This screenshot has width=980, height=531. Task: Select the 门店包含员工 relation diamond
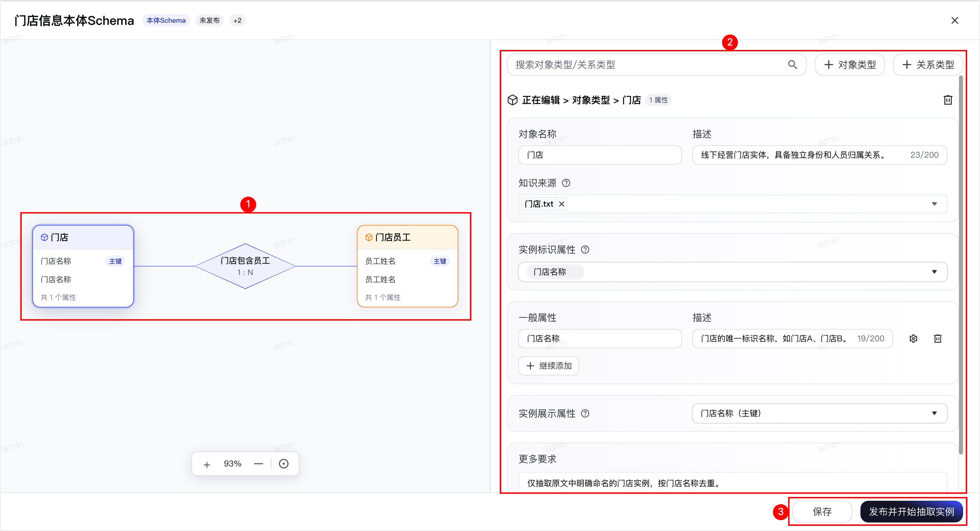click(245, 266)
